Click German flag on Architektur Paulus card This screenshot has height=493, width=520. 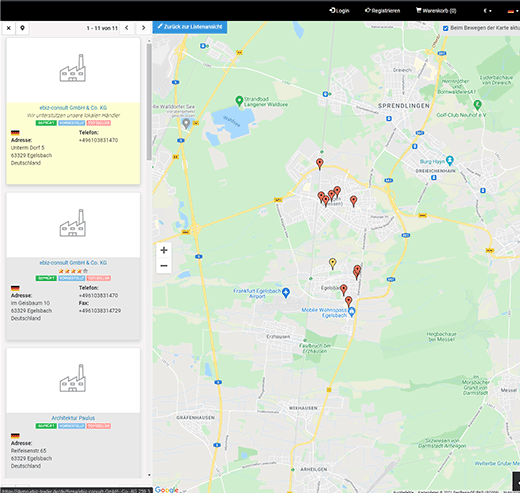pyautogui.click(x=15, y=436)
